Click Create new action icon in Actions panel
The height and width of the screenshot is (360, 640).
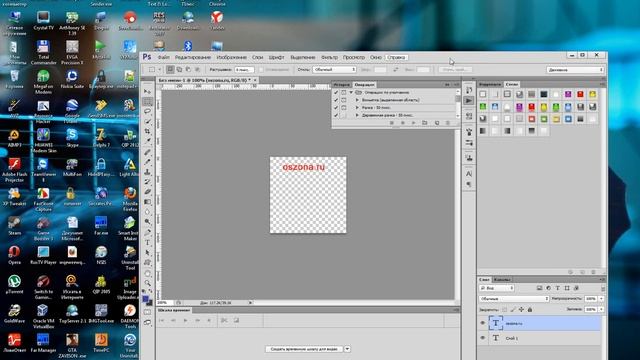(436, 122)
